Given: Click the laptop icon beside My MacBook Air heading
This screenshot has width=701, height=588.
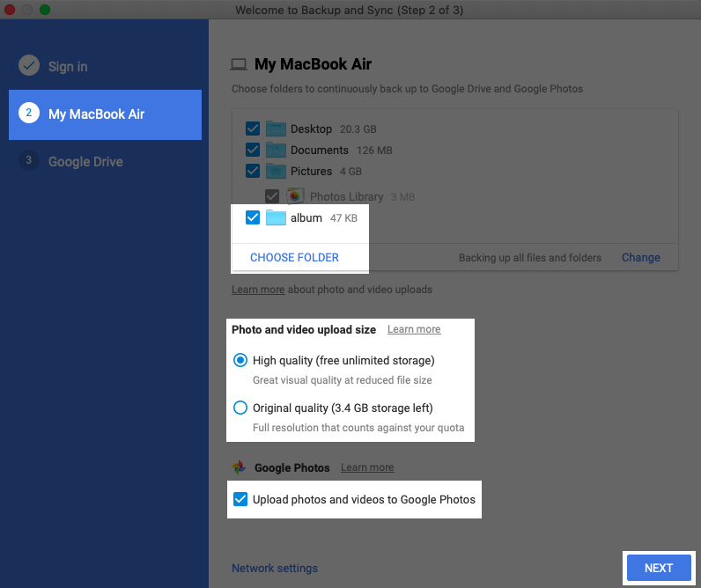Looking at the screenshot, I should [239, 65].
